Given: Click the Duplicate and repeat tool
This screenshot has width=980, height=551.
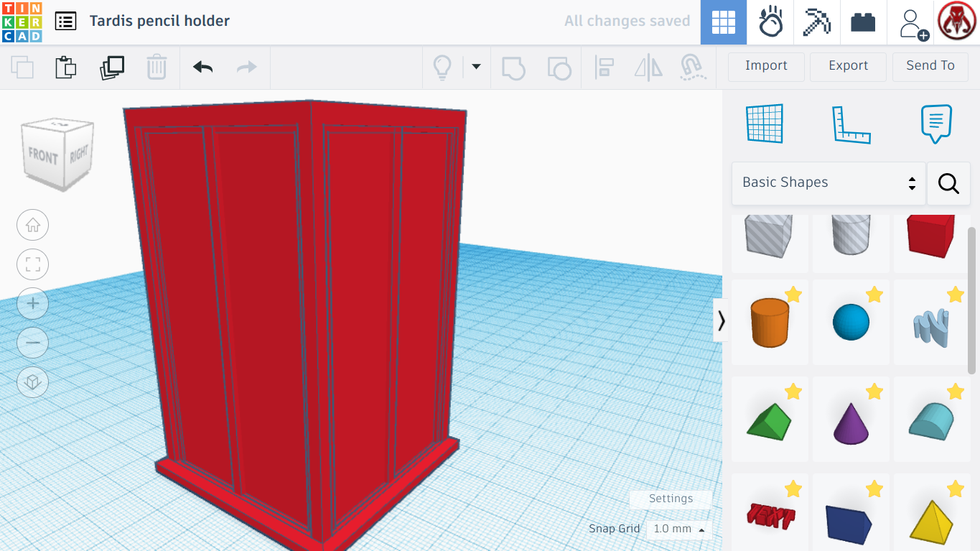Looking at the screenshot, I should [x=112, y=68].
